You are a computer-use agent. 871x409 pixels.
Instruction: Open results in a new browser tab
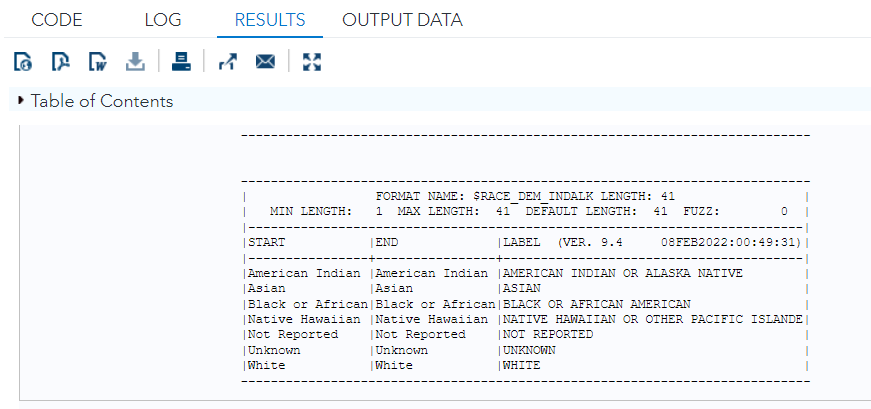click(x=227, y=62)
